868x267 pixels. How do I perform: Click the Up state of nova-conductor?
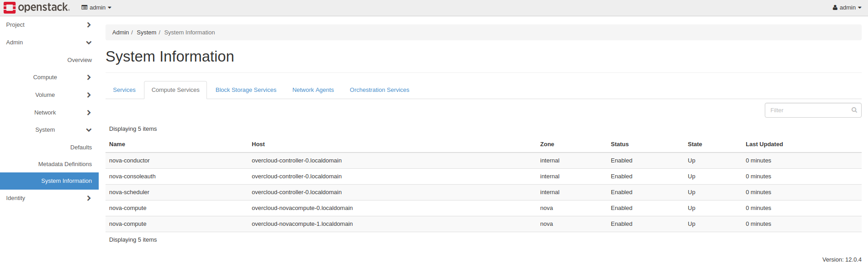691,161
